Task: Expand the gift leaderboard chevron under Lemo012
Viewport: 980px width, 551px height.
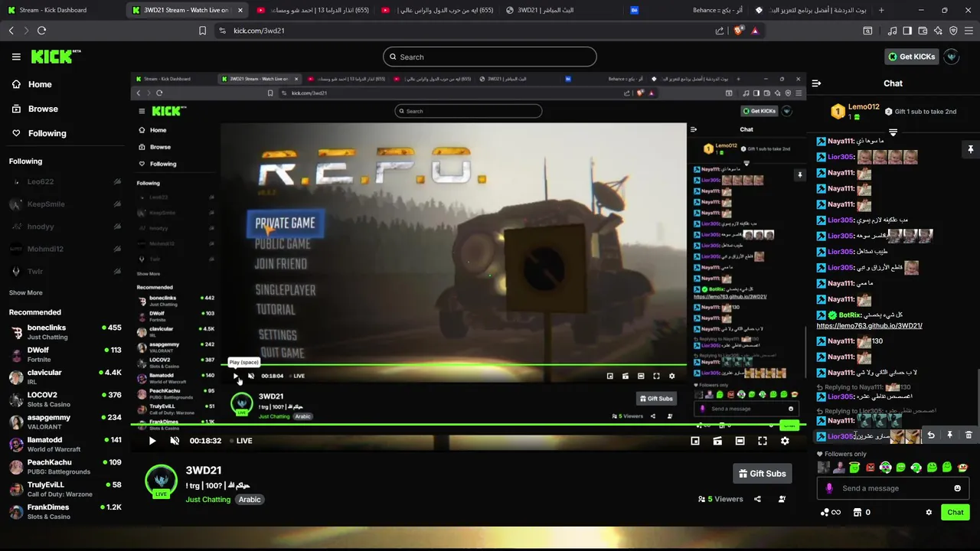Action: point(893,132)
